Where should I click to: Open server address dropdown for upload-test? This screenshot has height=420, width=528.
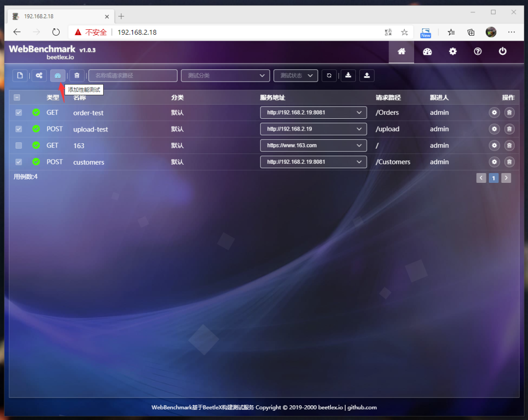point(313,129)
